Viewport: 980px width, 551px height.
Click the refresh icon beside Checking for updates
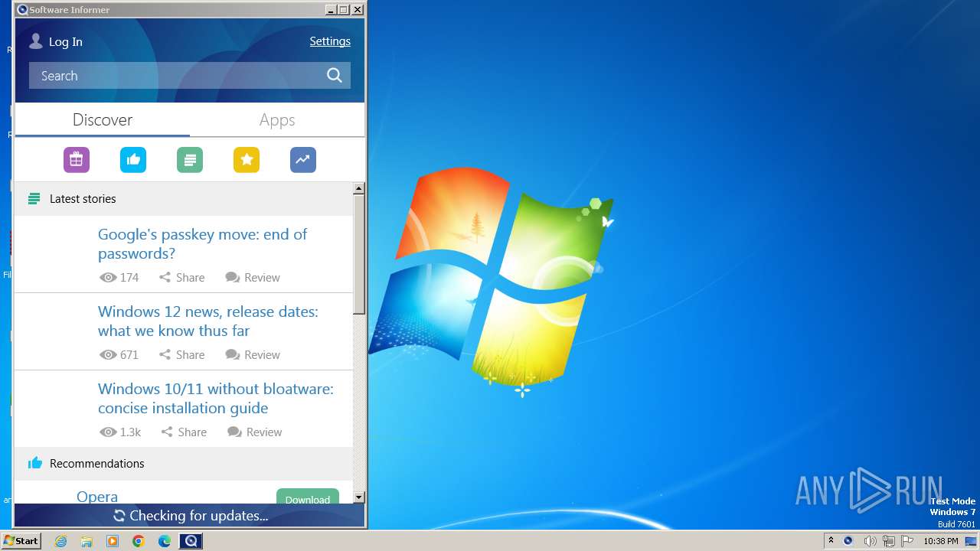point(119,516)
